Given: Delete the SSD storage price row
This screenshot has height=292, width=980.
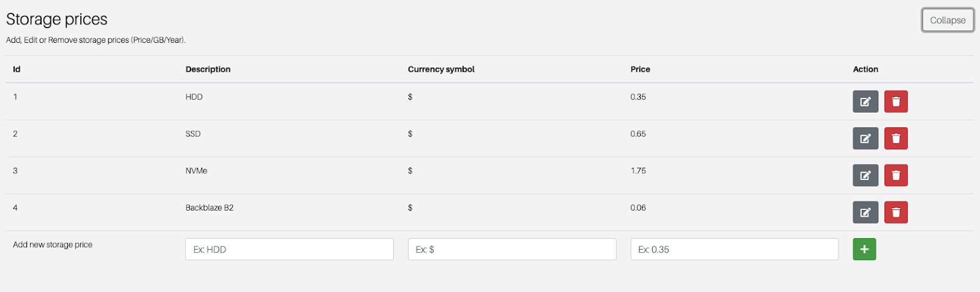Looking at the screenshot, I should pos(896,138).
